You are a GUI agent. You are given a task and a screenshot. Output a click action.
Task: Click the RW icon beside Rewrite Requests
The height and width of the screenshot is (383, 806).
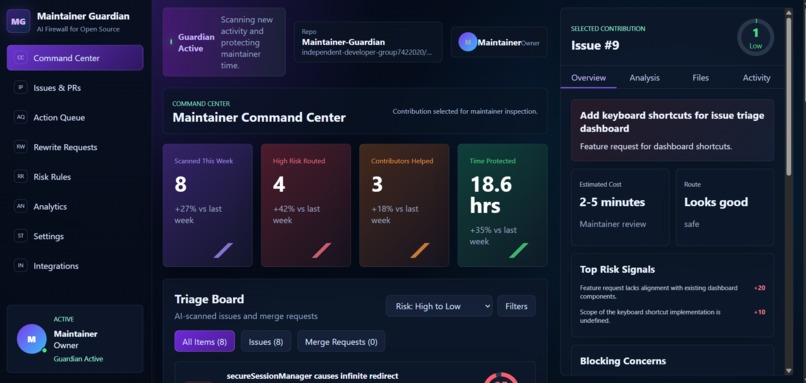(21, 147)
